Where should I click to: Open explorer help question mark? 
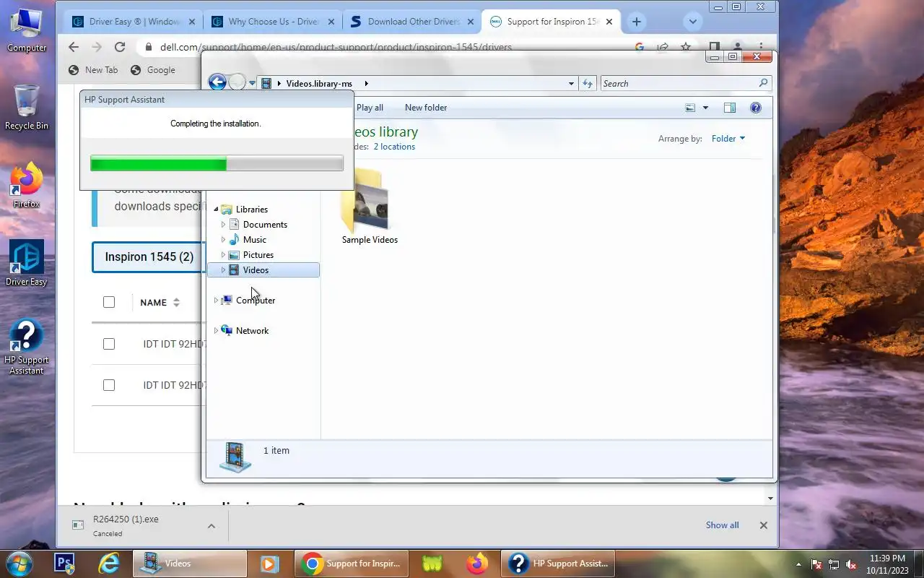tap(756, 108)
